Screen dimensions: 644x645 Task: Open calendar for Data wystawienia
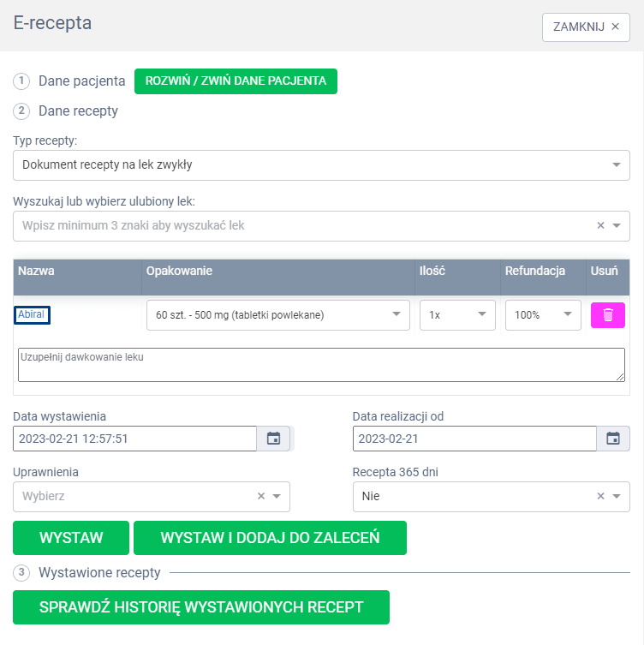[x=273, y=439]
